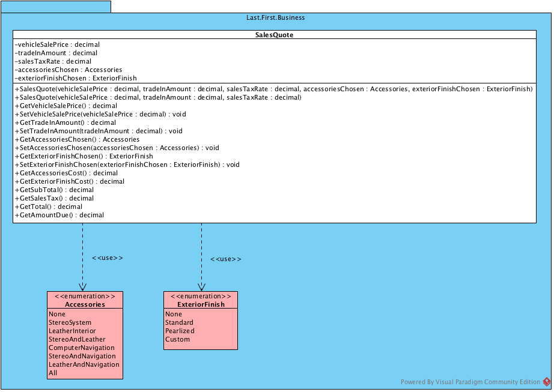The height and width of the screenshot is (392, 554).
Task: Click the Accessories enumeration title
Action: coord(84,304)
